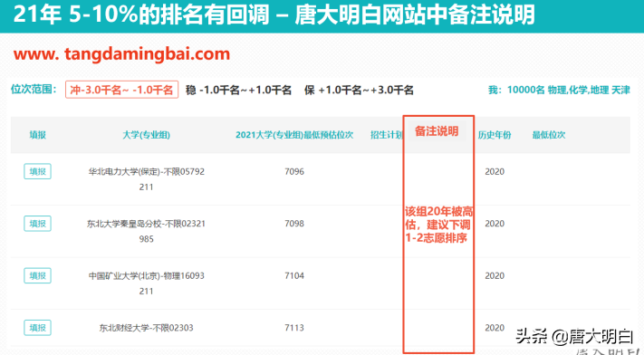This screenshot has height=355, width=644.
Task: Click 填报 button for 华北电力大学(保定)
Action: (x=37, y=171)
